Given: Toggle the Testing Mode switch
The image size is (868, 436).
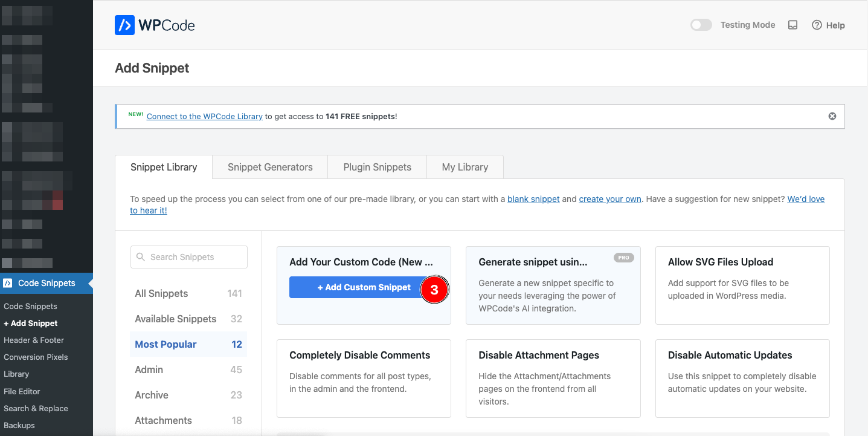Looking at the screenshot, I should point(701,25).
